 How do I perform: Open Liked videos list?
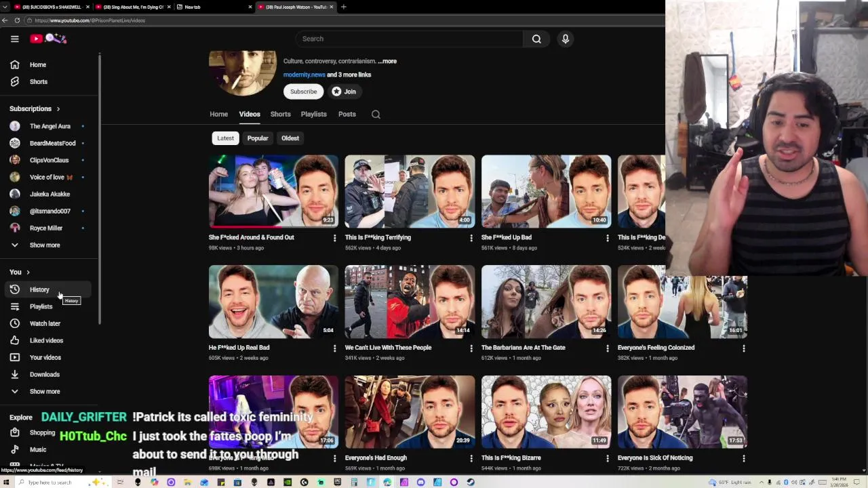47,340
